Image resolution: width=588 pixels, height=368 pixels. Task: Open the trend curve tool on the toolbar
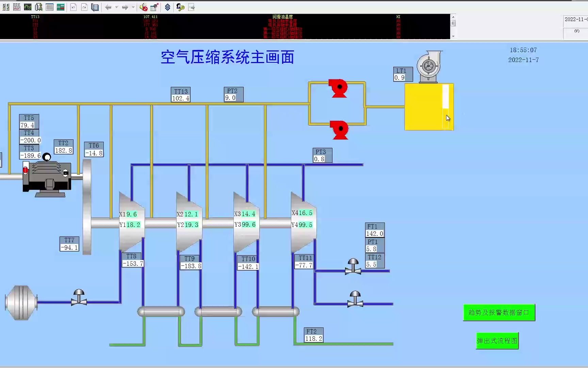(x=16, y=7)
